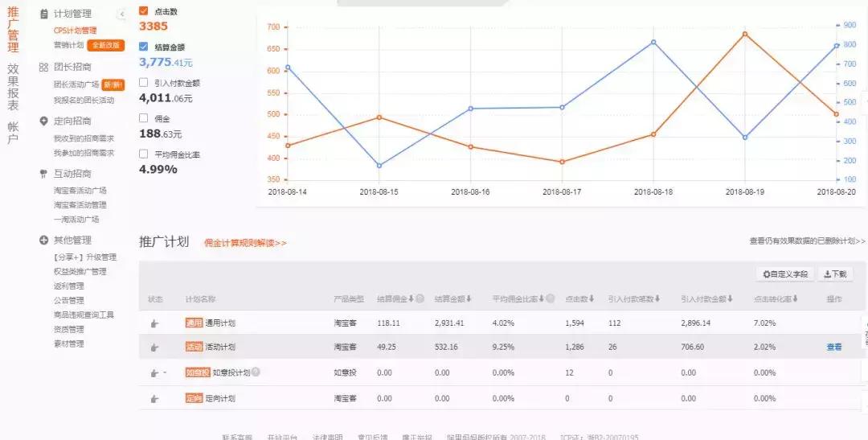Click the 自定义字段 button
The width and height of the screenshot is (868, 440).
pos(785,273)
